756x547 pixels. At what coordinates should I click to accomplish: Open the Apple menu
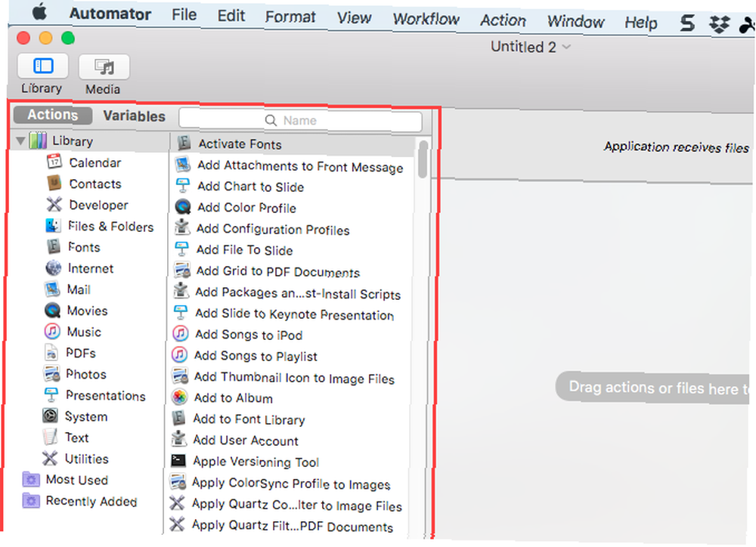pos(39,11)
